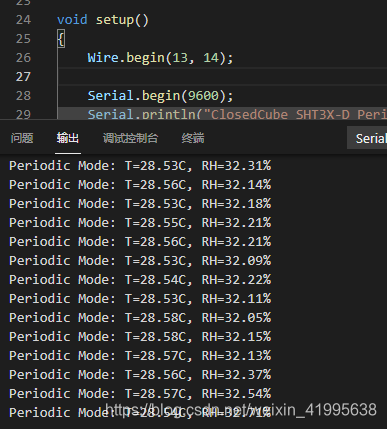Click output line 'T=28.56C, RH=32.21%'
This screenshot has width=387, height=429.
(140, 242)
